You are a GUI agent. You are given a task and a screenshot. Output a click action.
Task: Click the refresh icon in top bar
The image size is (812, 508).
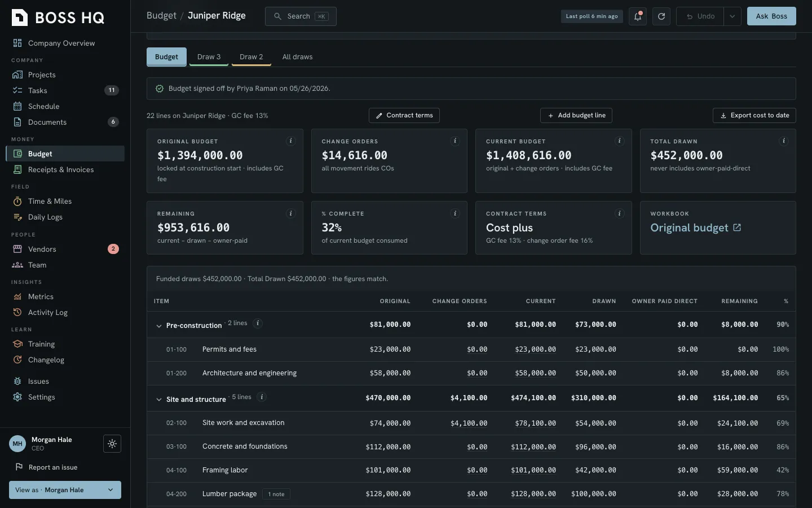tap(661, 16)
